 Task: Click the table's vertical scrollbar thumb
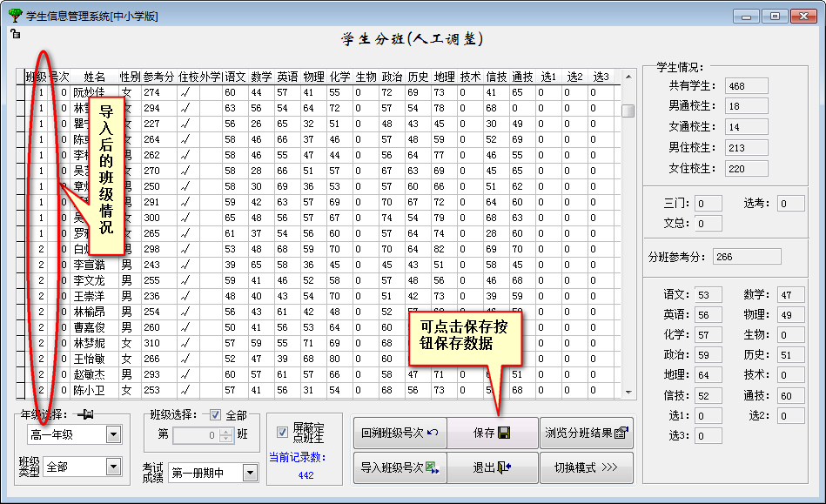[628, 111]
